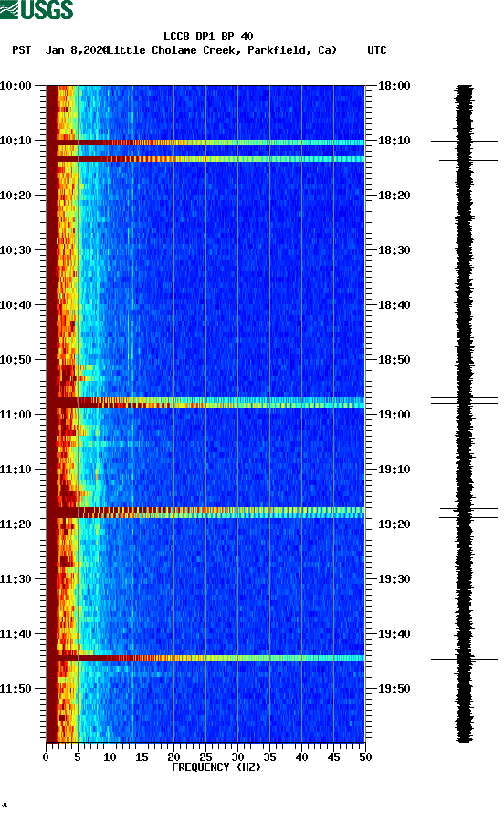The width and height of the screenshot is (504, 815).
Task: Click the "15" frequency axis label
Action: pyautogui.click(x=142, y=757)
